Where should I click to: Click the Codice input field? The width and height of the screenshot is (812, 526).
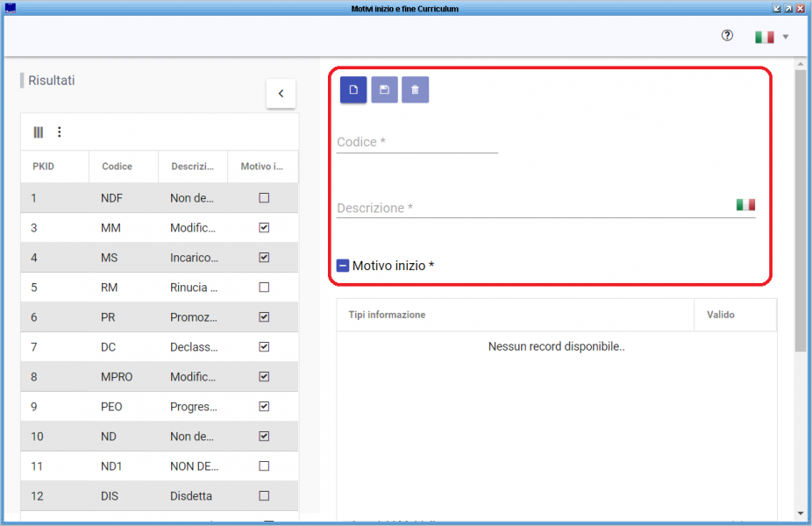coord(417,142)
